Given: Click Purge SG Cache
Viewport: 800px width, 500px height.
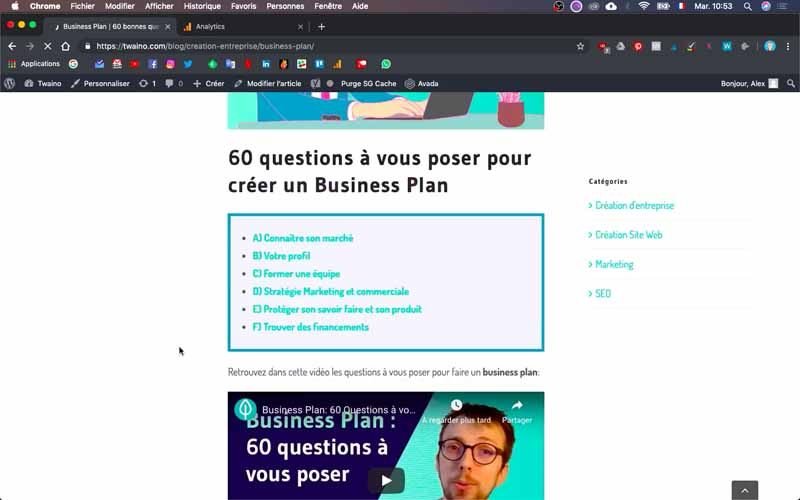Looking at the screenshot, I should coord(368,83).
